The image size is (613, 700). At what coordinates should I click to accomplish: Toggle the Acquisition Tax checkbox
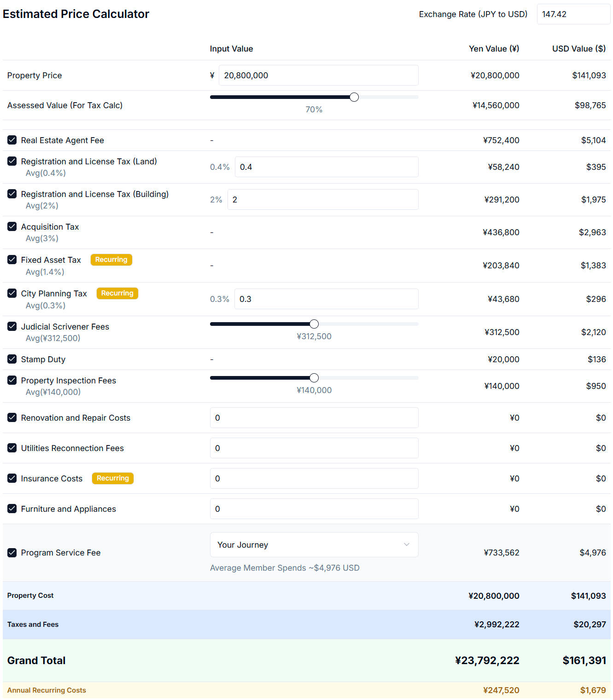tap(12, 226)
